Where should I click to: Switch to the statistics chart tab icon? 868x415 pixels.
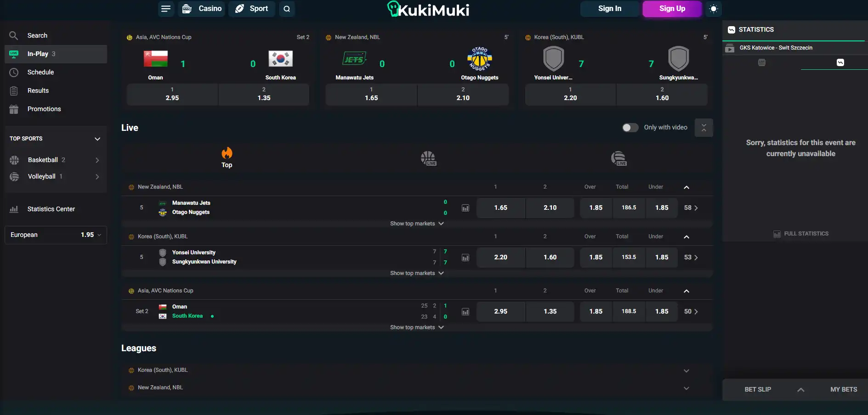(x=840, y=62)
